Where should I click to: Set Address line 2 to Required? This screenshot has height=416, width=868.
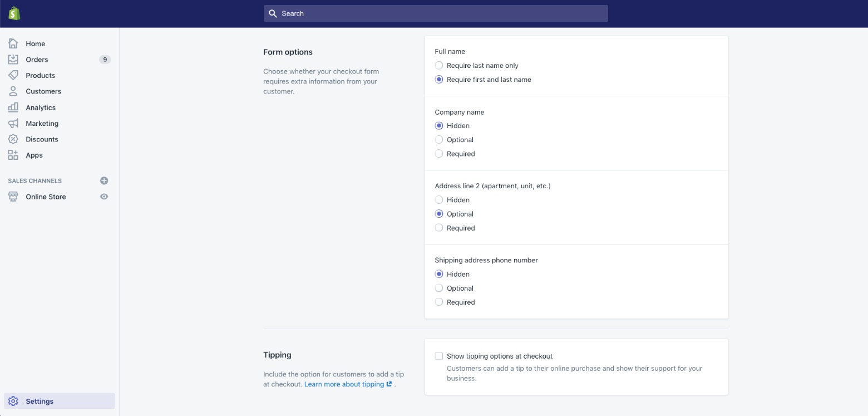439,228
